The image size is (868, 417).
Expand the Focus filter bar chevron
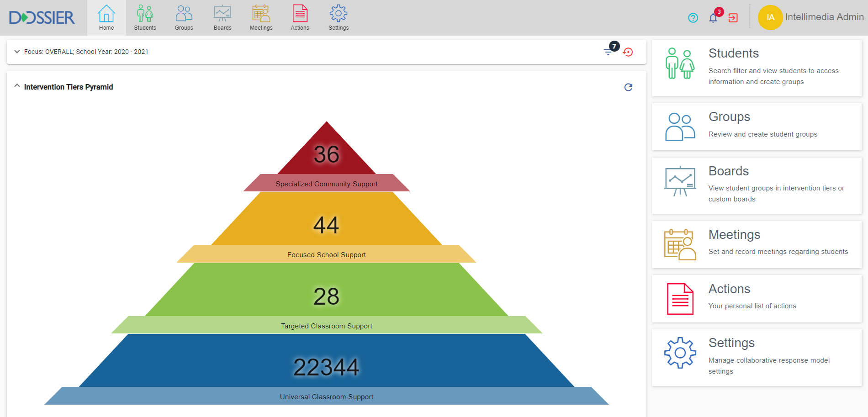[17, 52]
